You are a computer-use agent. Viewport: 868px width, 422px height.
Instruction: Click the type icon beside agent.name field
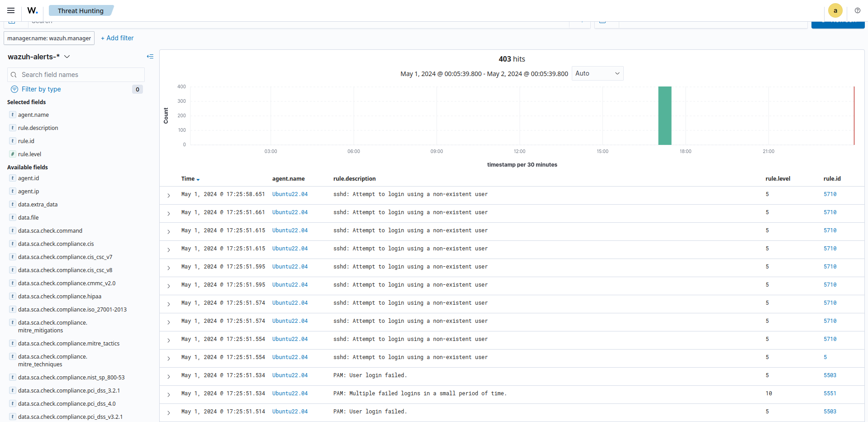(13, 115)
